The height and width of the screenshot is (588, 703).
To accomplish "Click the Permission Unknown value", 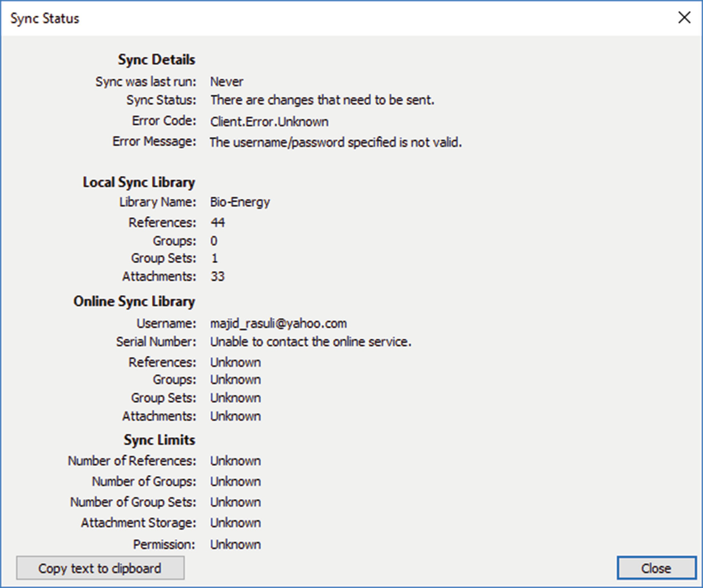I will 235,545.
